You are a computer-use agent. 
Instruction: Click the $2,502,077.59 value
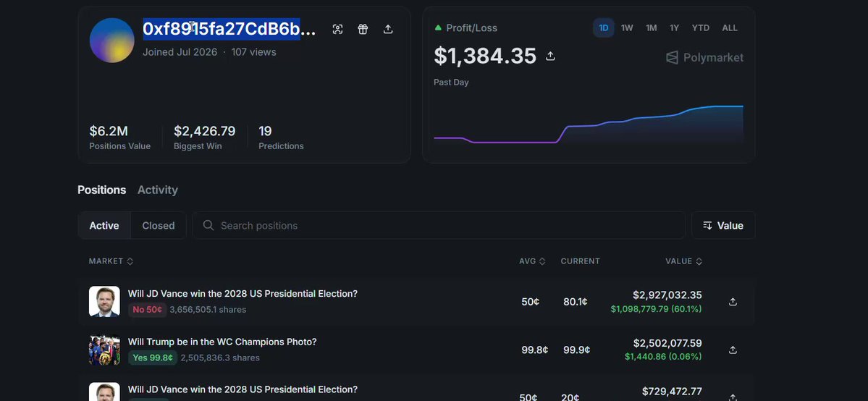[667, 343]
